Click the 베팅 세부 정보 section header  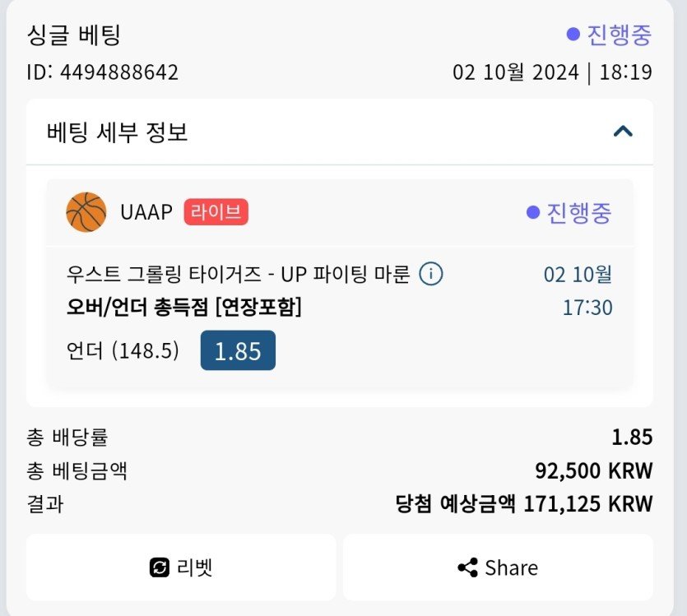(118, 132)
